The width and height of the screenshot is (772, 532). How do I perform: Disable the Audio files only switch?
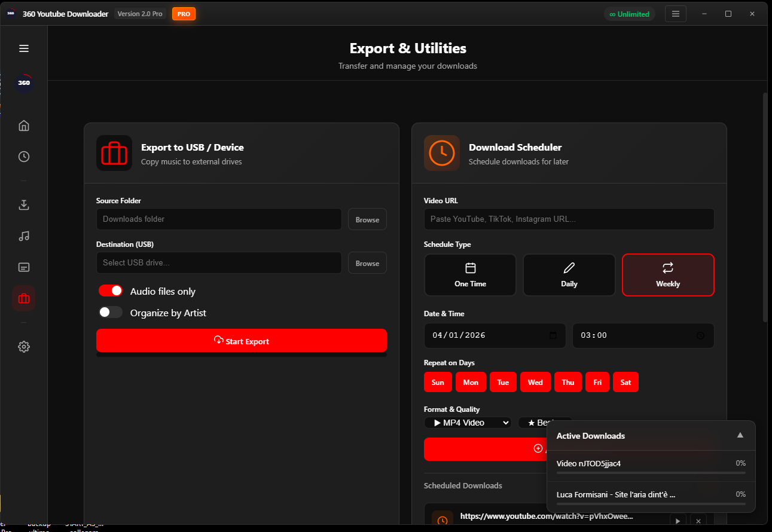coord(111,291)
